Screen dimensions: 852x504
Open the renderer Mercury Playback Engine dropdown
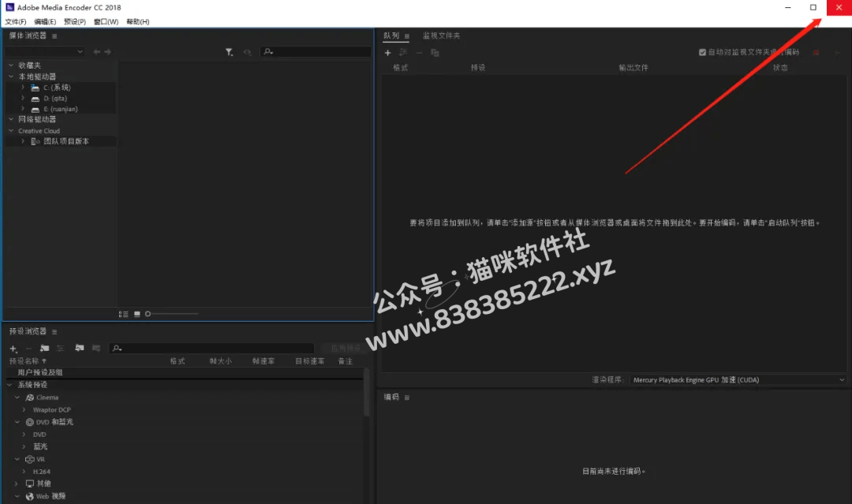click(x=738, y=380)
